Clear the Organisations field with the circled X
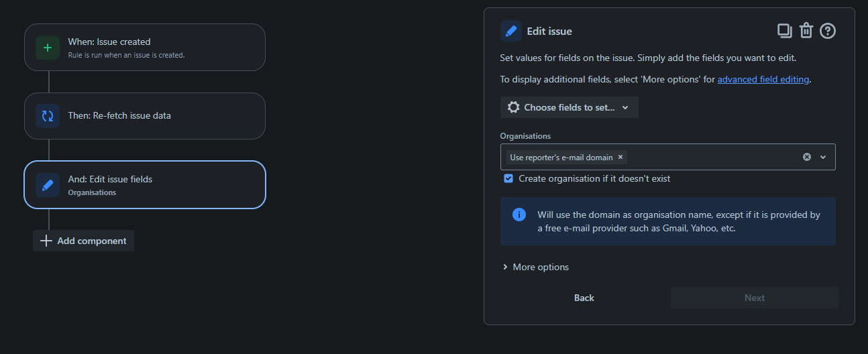 [x=807, y=157]
